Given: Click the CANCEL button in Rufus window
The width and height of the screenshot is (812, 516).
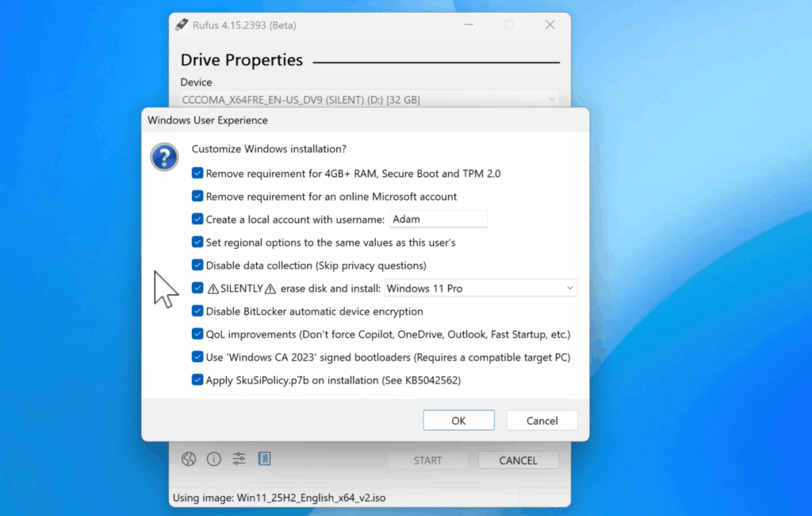Looking at the screenshot, I should 518,460.
